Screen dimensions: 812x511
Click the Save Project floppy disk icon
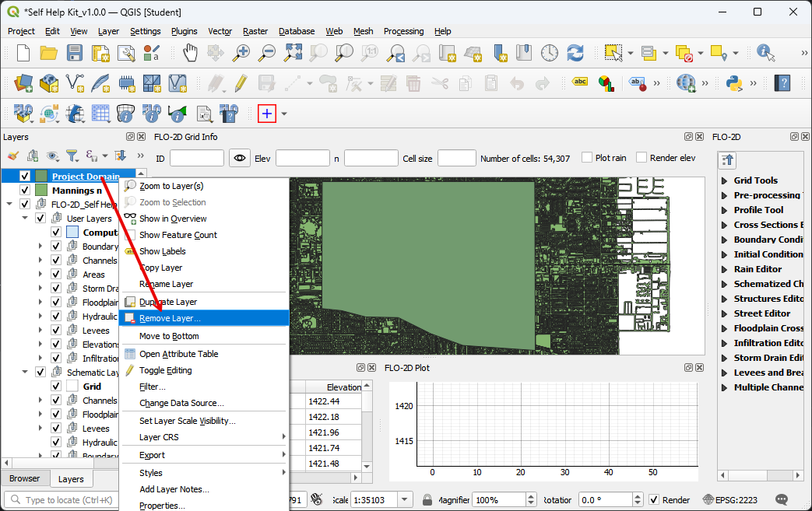coord(75,53)
